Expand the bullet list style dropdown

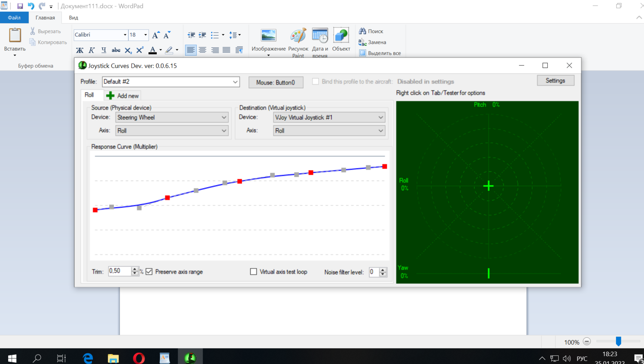[x=223, y=35]
